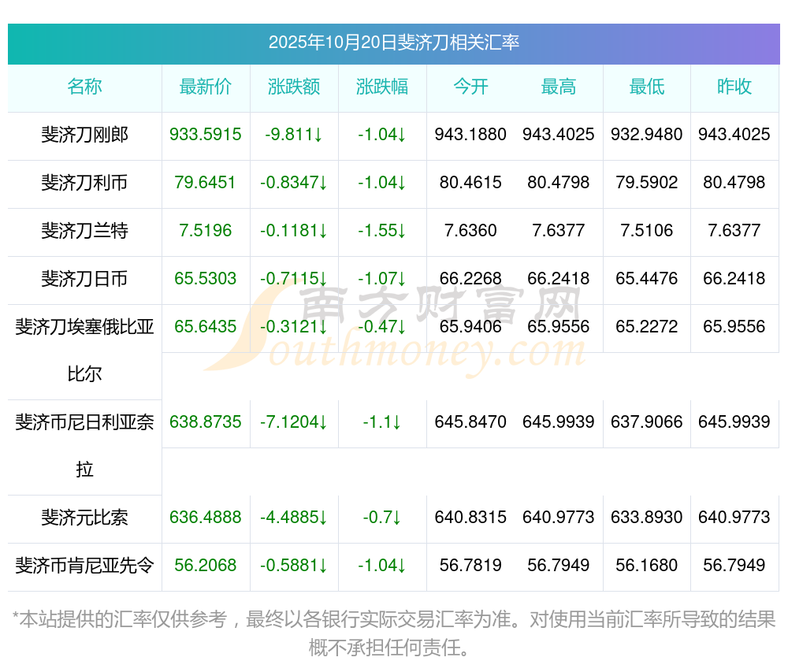Click the 昨收 column header
This screenshot has height=672, width=788.
tap(734, 87)
